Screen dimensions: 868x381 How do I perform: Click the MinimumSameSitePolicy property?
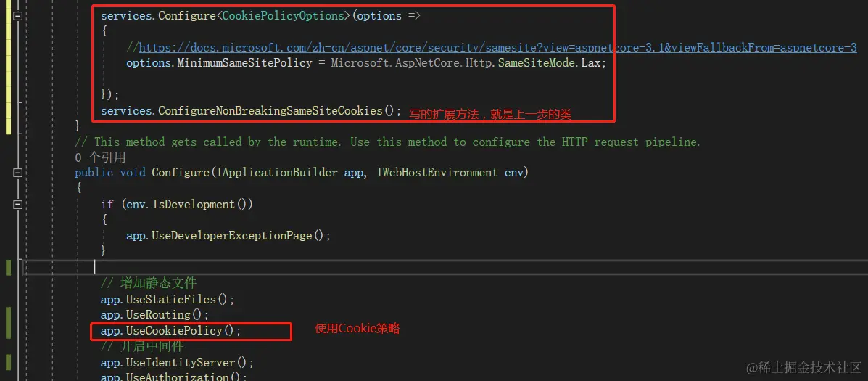[244, 63]
